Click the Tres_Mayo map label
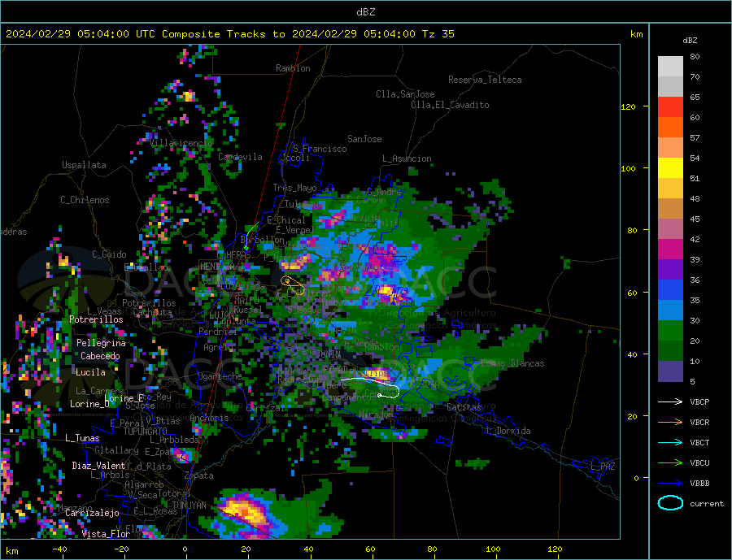The image size is (732, 560). tap(294, 188)
